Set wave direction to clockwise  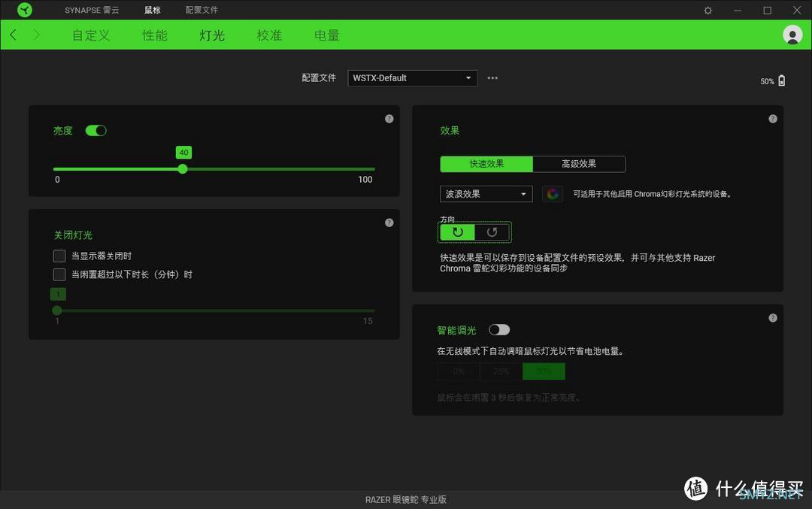pyautogui.click(x=457, y=232)
